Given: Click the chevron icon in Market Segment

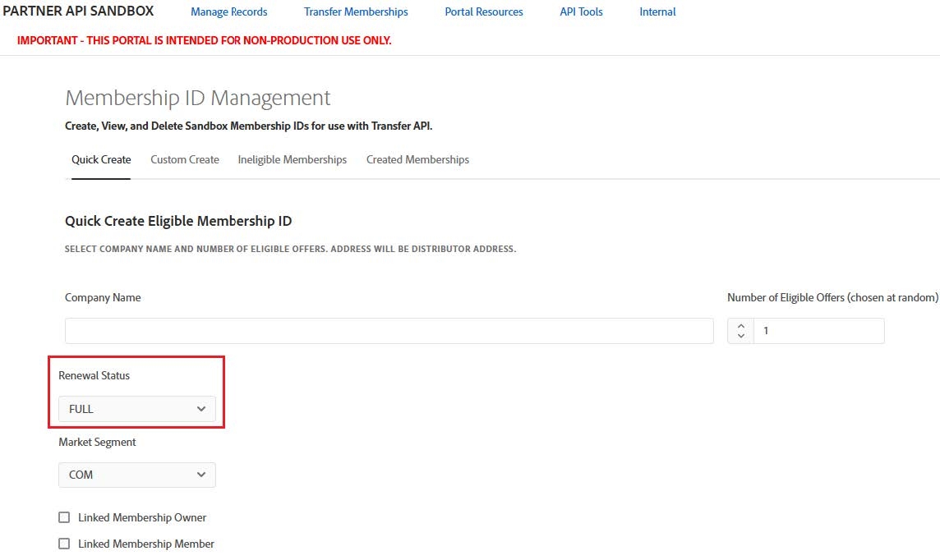Looking at the screenshot, I should (201, 475).
